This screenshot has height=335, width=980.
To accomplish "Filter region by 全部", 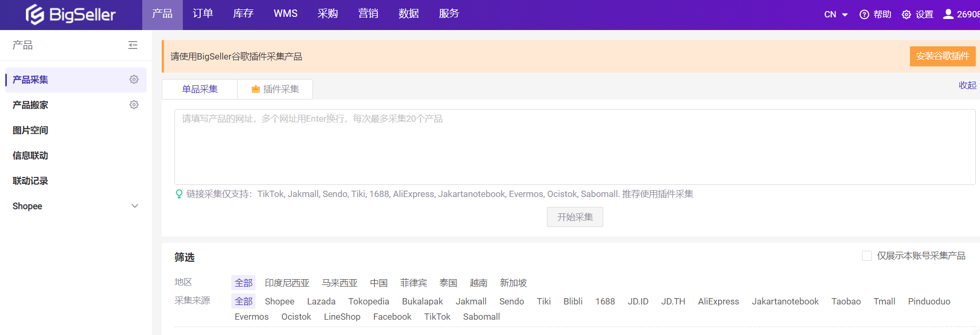I will [x=243, y=283].
